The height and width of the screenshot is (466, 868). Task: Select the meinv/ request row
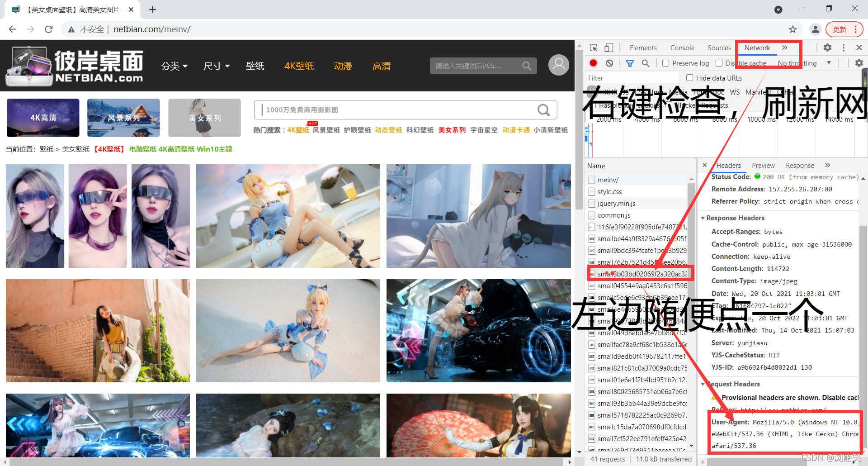click(637, 180)
